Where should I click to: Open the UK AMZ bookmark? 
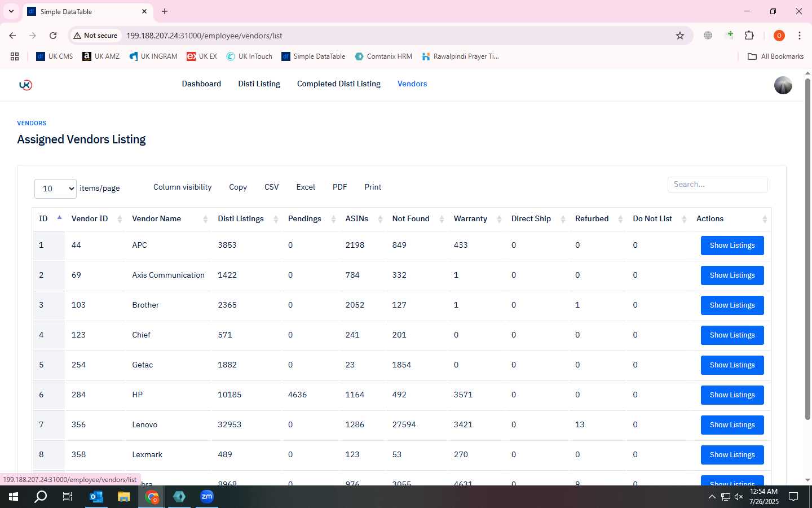pyautogui.click(x=101, y=56)
